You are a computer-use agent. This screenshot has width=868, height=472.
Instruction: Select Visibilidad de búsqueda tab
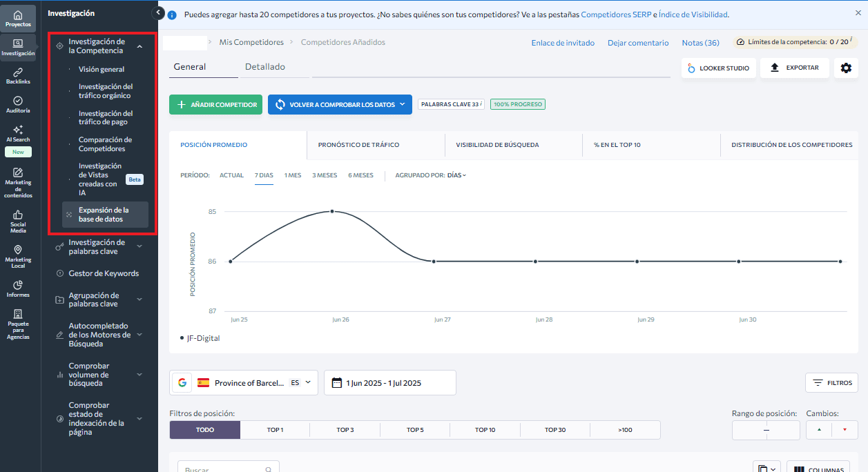tap(514, 145)
